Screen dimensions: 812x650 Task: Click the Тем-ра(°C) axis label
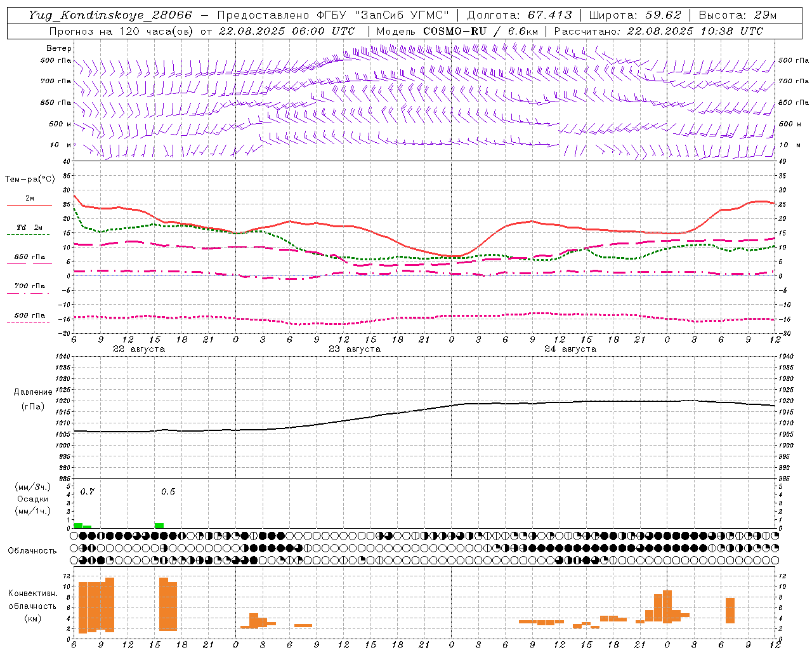[30, 180]
